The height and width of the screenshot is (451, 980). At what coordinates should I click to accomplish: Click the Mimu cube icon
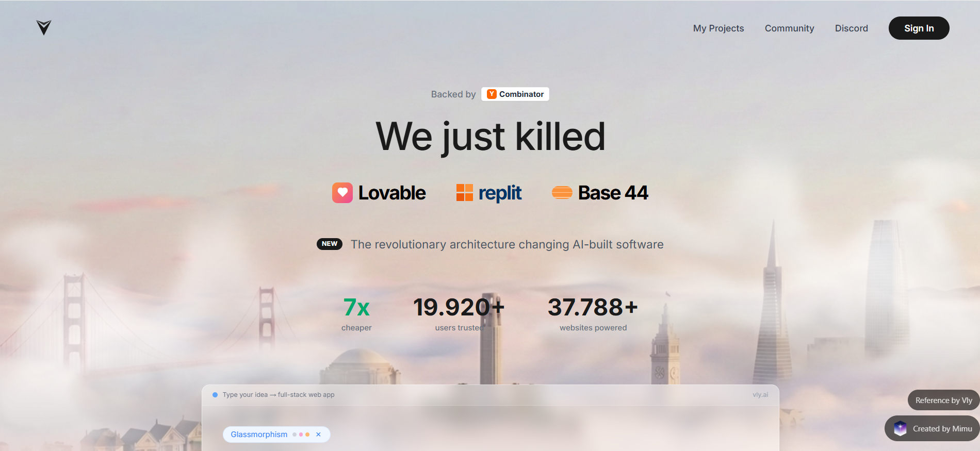(900, 428)
